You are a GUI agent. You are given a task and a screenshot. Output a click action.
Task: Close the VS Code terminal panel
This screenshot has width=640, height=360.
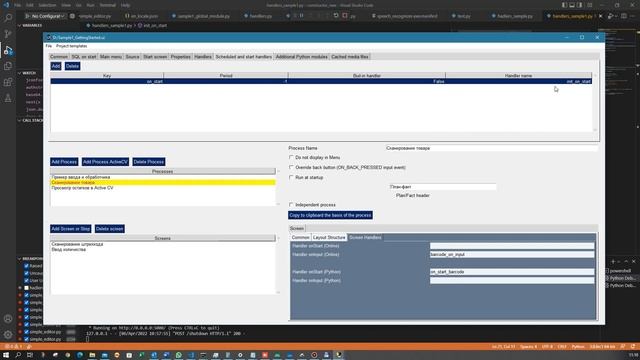click(633, 261)
